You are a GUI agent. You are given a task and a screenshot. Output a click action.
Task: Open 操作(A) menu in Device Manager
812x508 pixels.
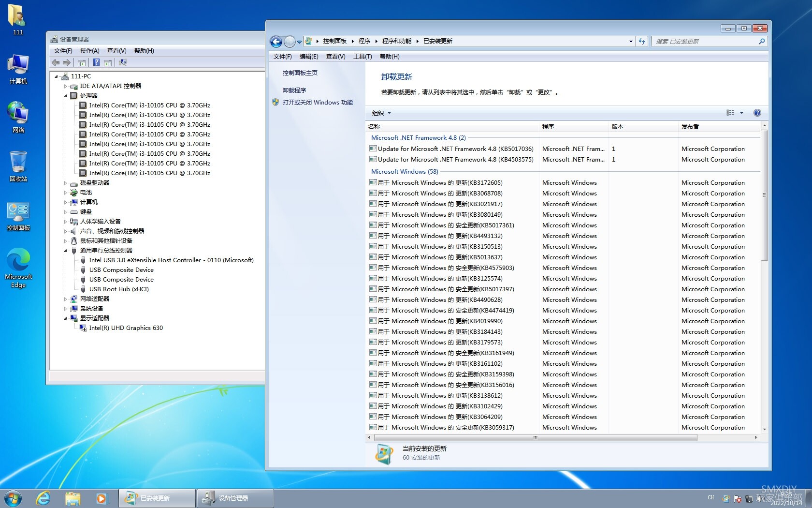tap(89, 51)
